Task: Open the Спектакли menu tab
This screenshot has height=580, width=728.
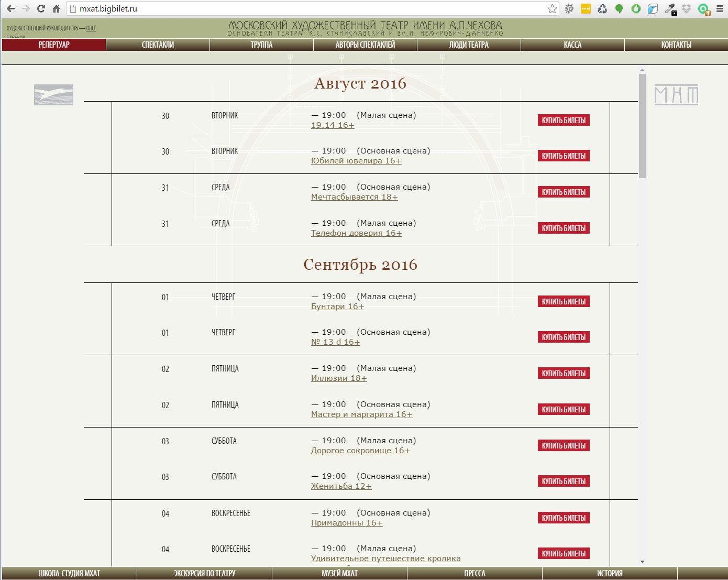Action: pos(158,45)
